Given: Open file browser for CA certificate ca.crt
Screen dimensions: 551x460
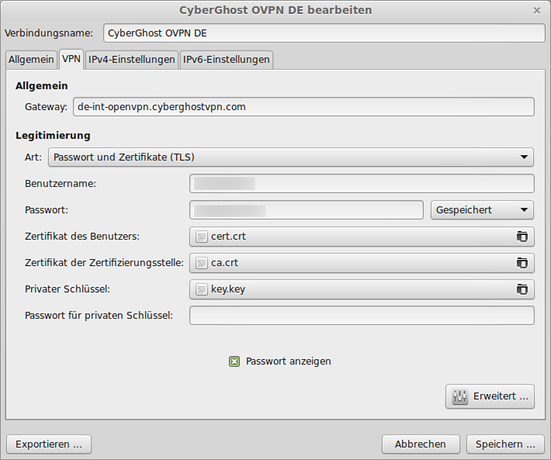Looking at the screenshot, I should tap(522, 263).
